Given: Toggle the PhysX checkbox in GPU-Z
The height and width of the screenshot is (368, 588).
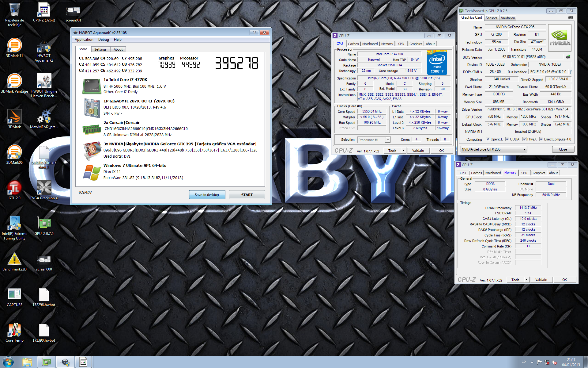Looking at the screenshot, I should 524,139.
